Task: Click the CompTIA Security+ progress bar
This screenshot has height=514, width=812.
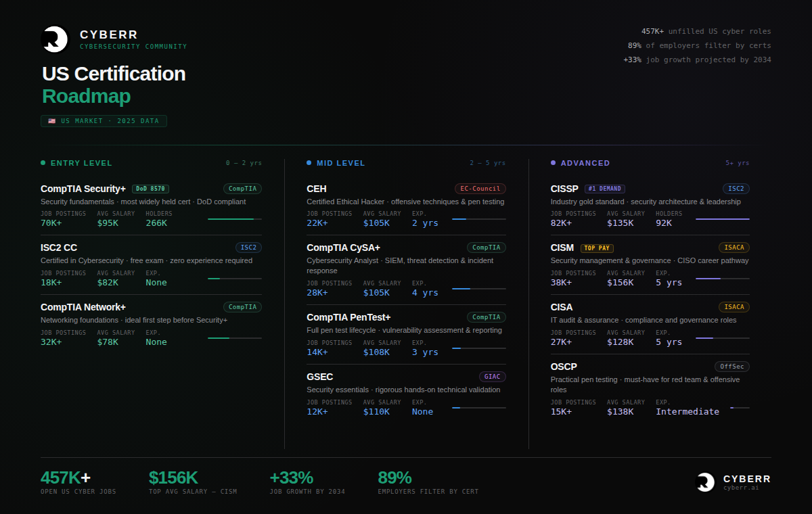Action: click(235, 219)
